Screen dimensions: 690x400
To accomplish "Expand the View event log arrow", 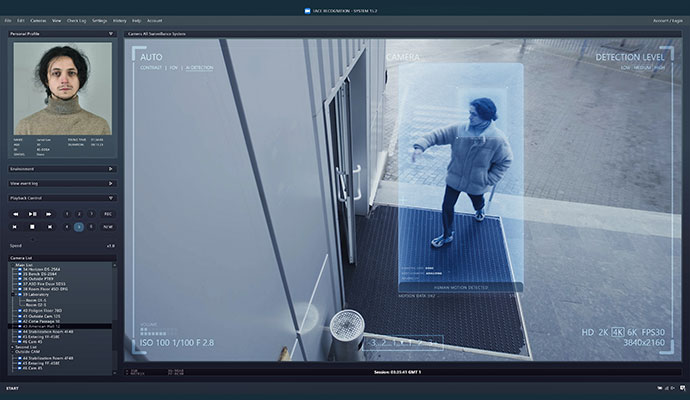I will [x=110, y=183].
